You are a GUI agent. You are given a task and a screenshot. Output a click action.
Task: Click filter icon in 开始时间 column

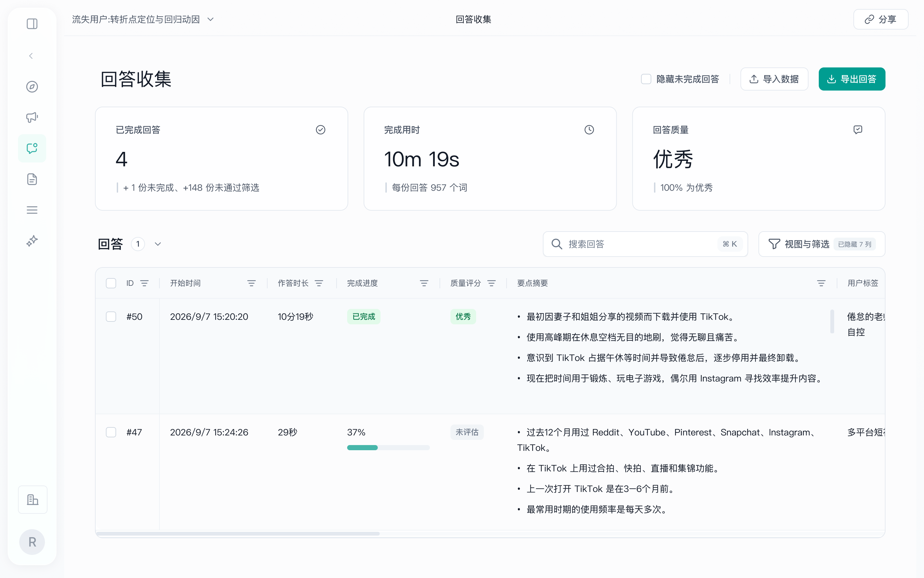coord(251,283)
